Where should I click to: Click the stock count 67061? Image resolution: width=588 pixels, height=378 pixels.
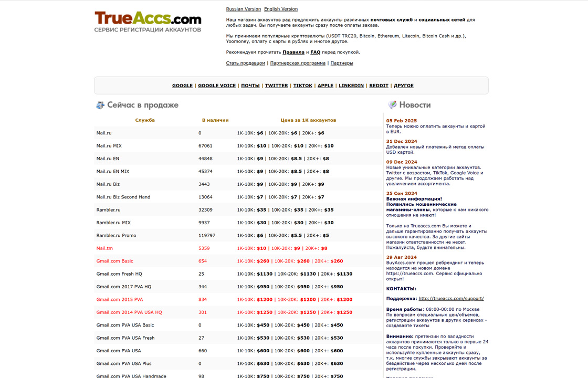point(205,146)
